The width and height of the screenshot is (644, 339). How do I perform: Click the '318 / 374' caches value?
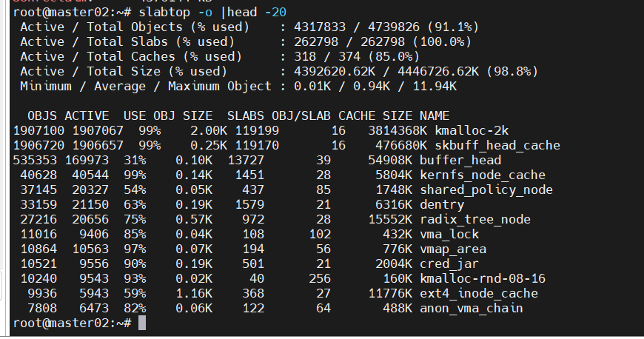click(327, 57)
